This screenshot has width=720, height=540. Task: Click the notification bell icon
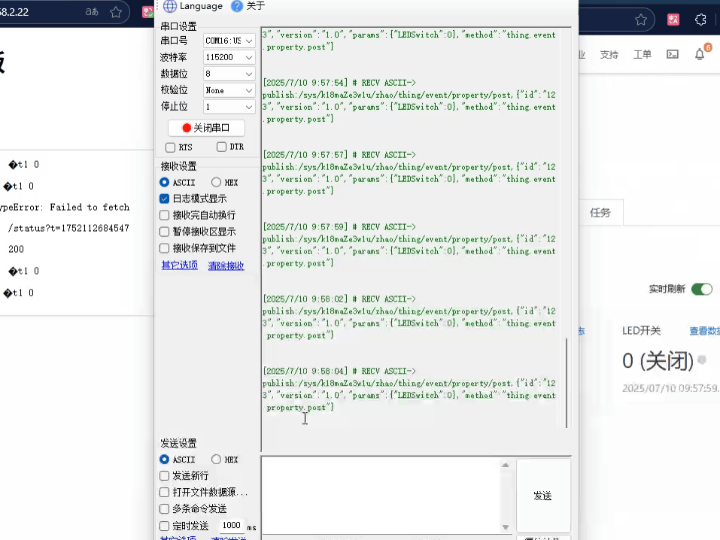699,55
